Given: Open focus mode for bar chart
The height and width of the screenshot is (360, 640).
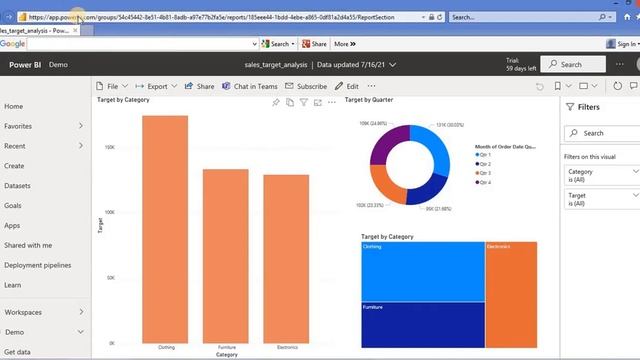Looking at the screenshot, I should [x=318, y=102].
